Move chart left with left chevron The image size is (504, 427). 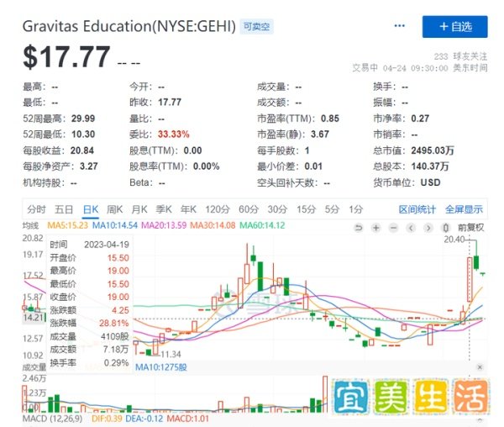(411, 228)
